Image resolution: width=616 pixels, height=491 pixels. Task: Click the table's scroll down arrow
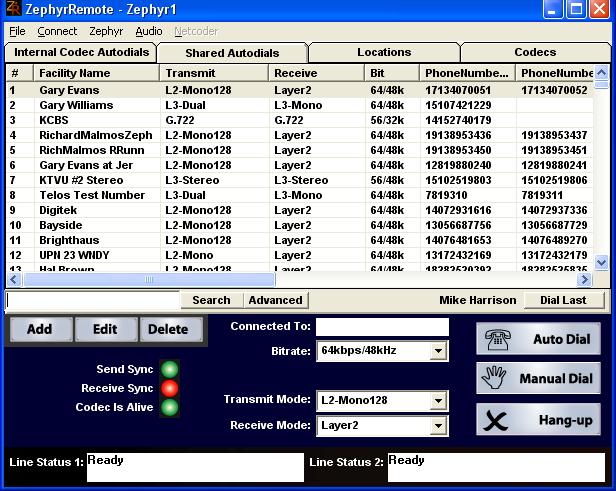click(x=601, y=262)
